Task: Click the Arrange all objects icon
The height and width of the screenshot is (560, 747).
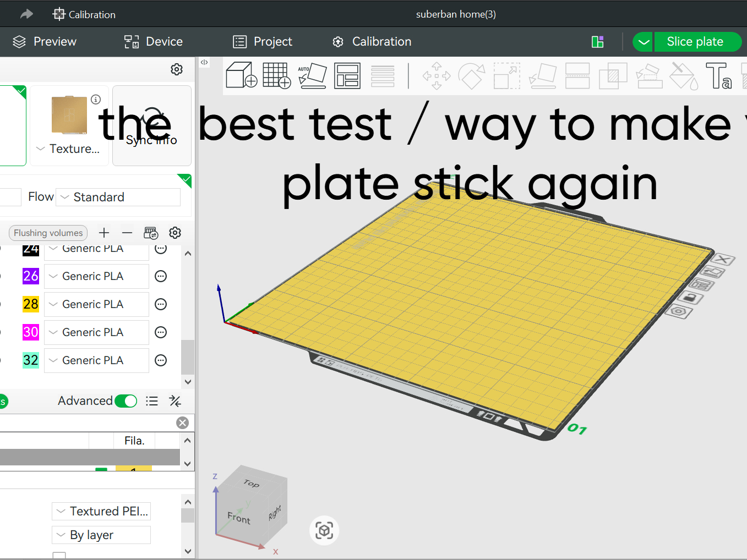Action: (347, 75)
